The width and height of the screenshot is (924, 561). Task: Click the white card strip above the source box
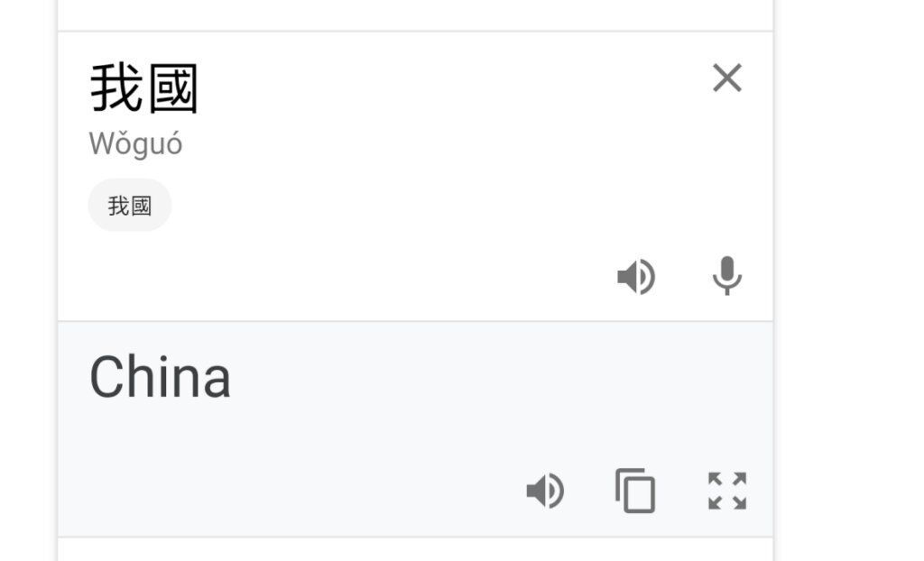pyautogui.click(x=415, y=14)
